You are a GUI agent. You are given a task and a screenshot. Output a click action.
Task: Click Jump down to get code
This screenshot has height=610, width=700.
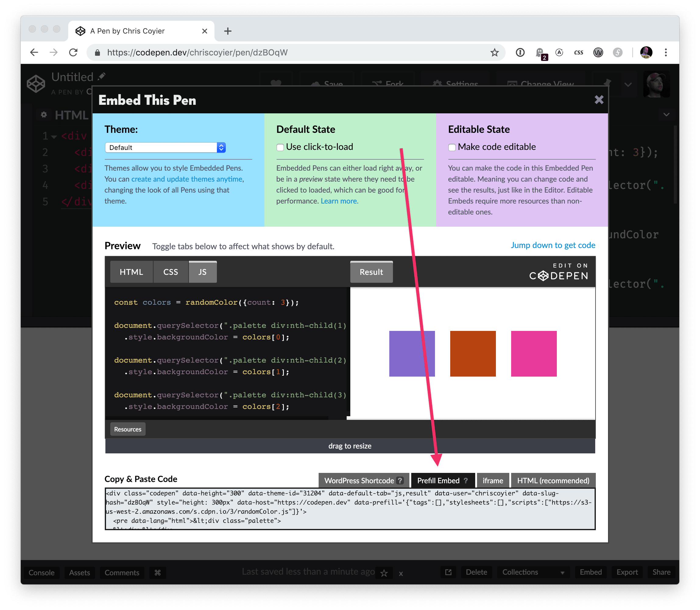[553, 245]
